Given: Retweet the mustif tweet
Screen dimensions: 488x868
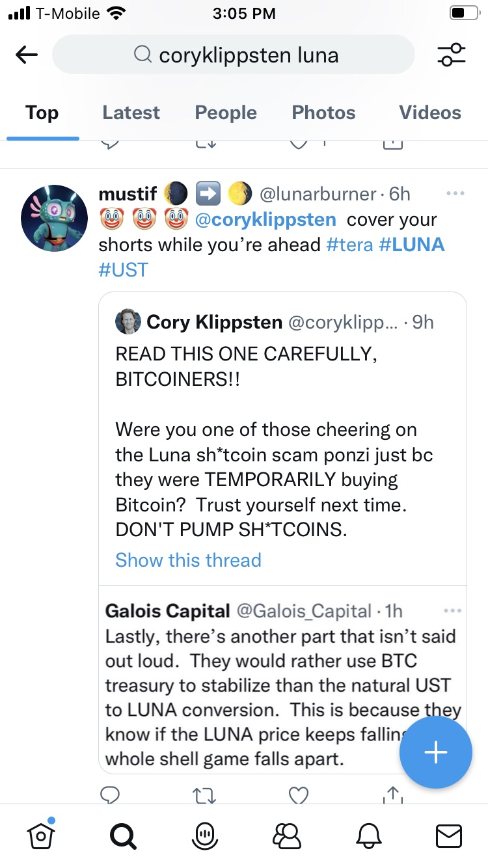Looking at the screenshot, I should (204, 794).
